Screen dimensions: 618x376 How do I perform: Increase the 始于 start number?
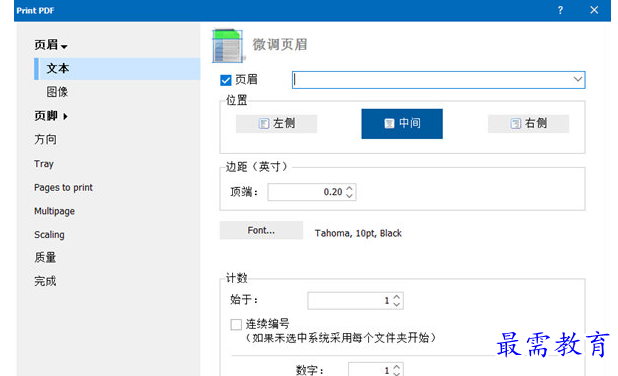tap(397, 297)
